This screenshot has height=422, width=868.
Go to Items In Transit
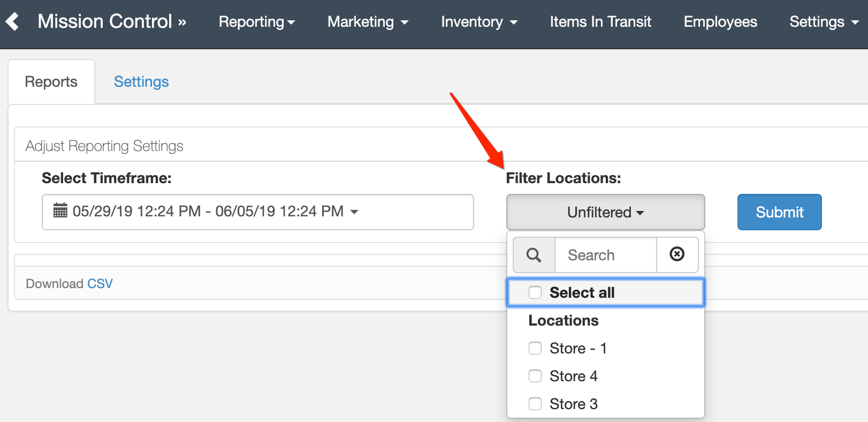600,22
